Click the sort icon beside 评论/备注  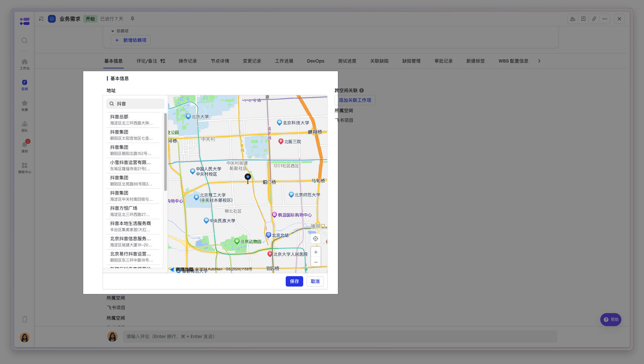tap(163, 61)
